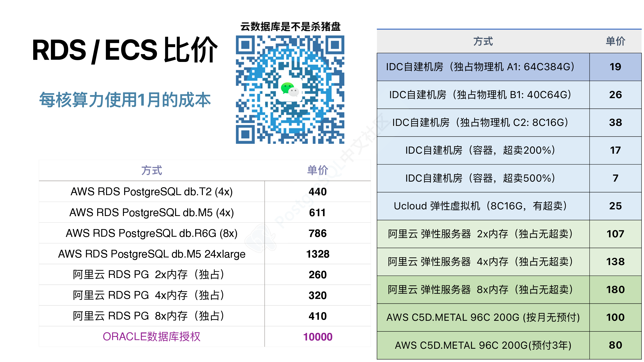Select row 'Ucloud 弹性虚拟机（8C16G，有超卖）'
This screenshot has width=644, height=362.
[509, 206]
